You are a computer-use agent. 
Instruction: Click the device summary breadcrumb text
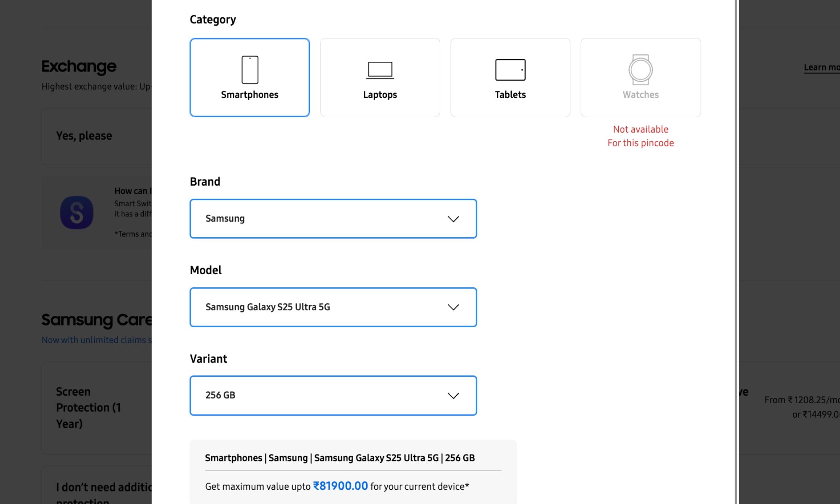(339, 458)
